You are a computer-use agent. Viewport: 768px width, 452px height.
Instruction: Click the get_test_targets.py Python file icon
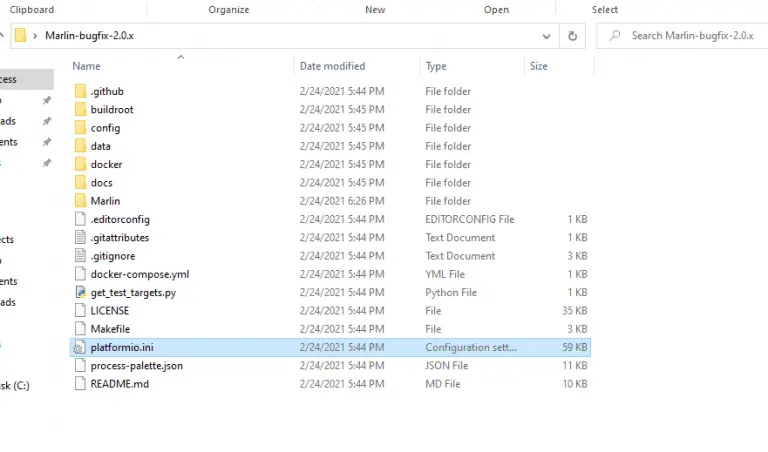click(81, 292)
